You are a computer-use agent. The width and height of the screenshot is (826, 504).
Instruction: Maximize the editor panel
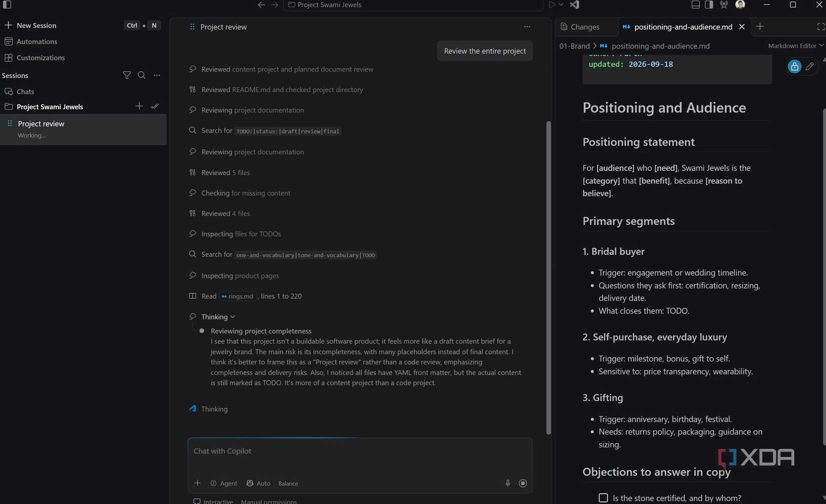(821, 27)
